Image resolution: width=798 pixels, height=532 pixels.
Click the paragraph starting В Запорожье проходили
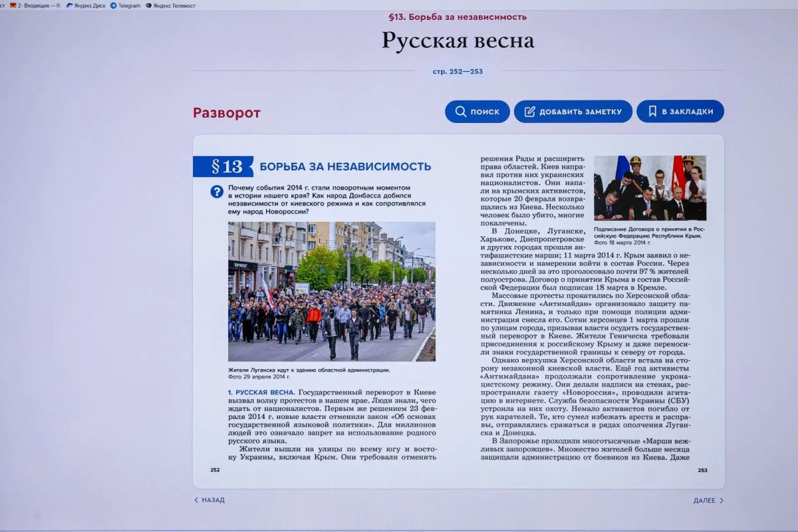point(585,450)
